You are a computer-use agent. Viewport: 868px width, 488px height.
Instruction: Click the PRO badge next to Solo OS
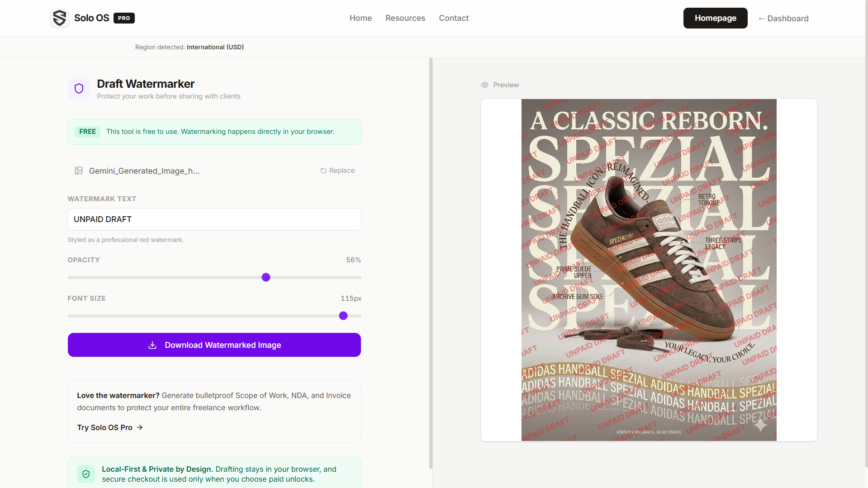coord(124,18)
